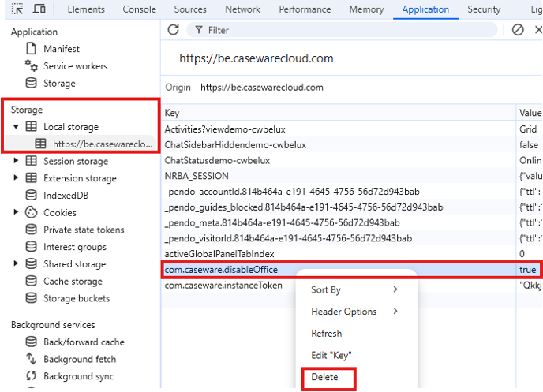The width and height of the screenshot is (543, 392).
Task: Choose Refresh in the context menu
Action: click(327, 334)
